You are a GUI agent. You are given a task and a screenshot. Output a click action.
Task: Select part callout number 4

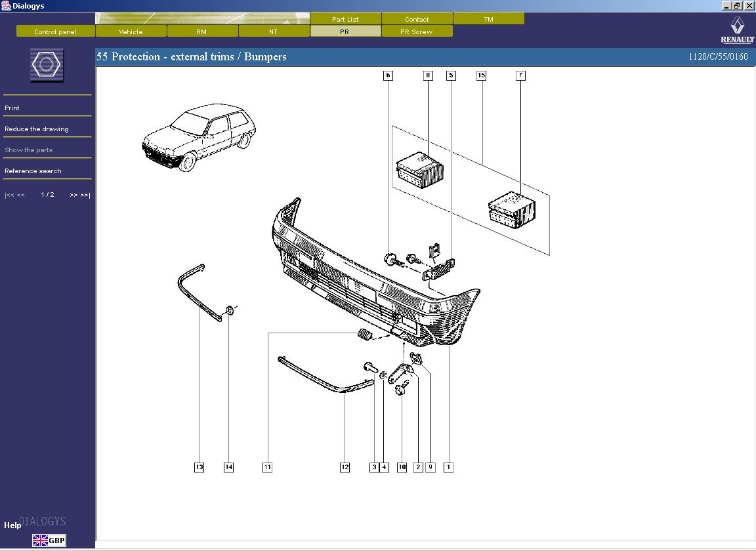click(x=384, y=467)
